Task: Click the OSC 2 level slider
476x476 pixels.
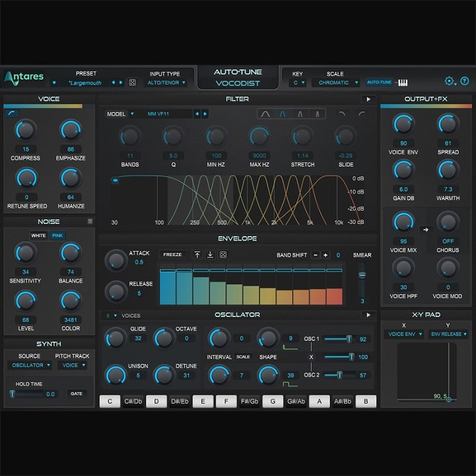Action: (339, 375)
